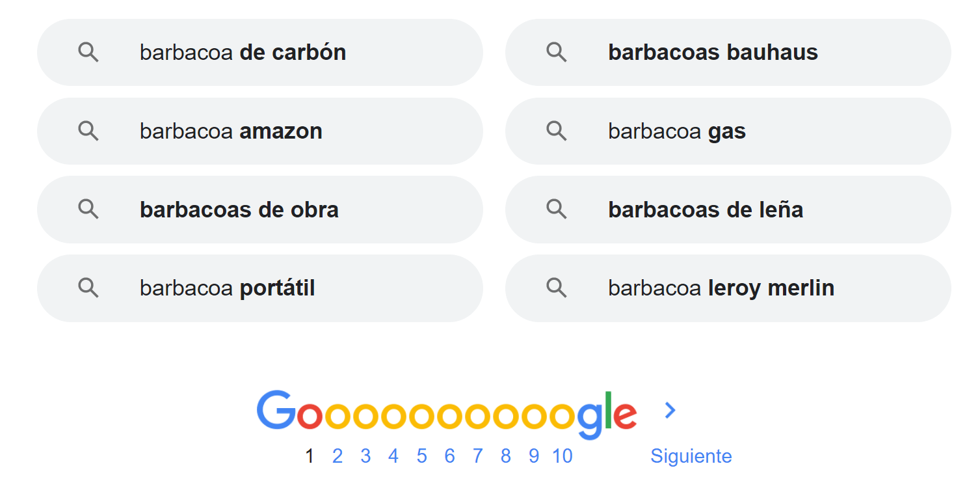Open the Siguiente results page link
The width and height of the screenshot is (980, 479).
(691, 456)
